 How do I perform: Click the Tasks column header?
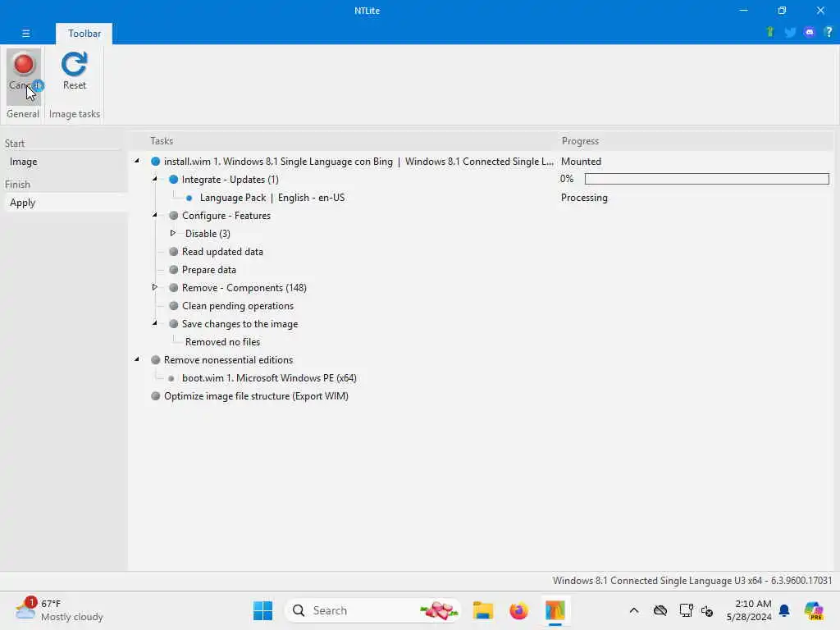(x=162, y=141)
